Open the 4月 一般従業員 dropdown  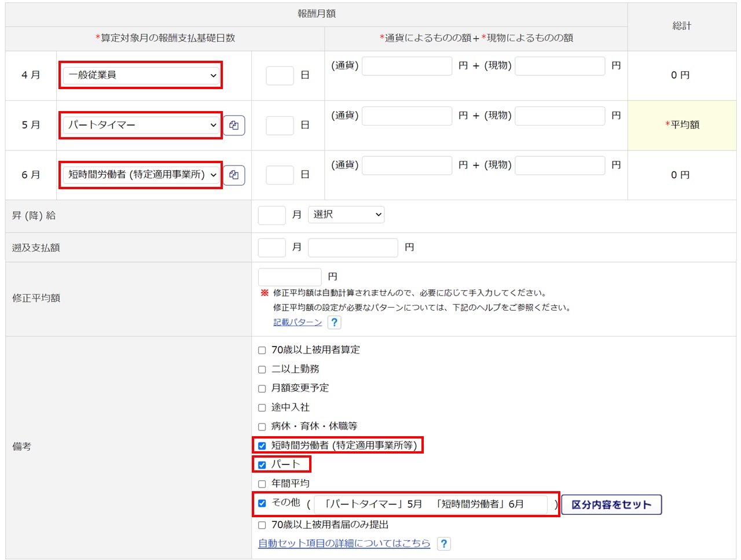click(141, 75)
